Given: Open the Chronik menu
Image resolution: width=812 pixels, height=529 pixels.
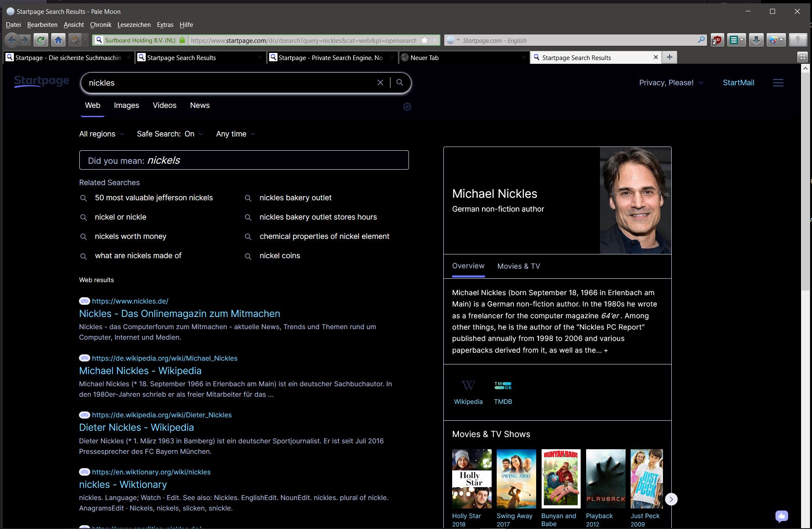Looking at the screenshot, I should tap(101, 25).
